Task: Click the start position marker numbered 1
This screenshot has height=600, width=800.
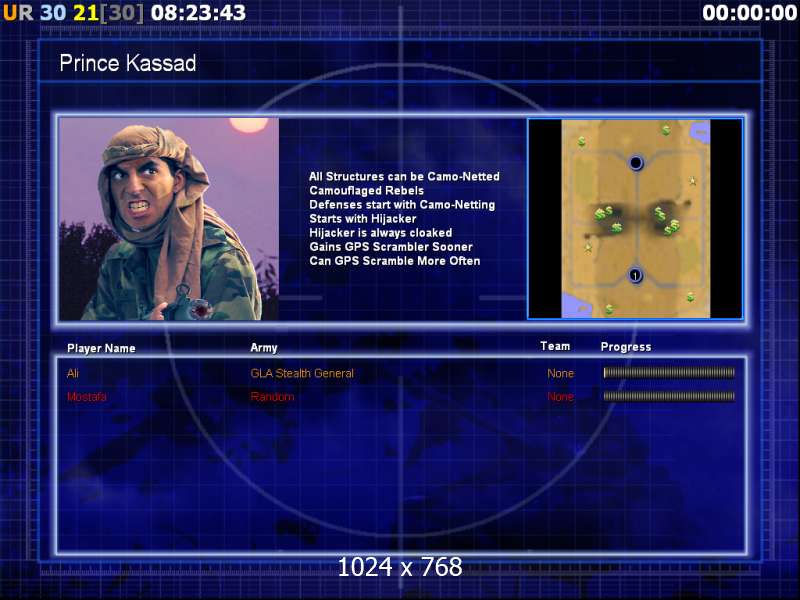Action: pyautogui.click(x=635, y=276)
